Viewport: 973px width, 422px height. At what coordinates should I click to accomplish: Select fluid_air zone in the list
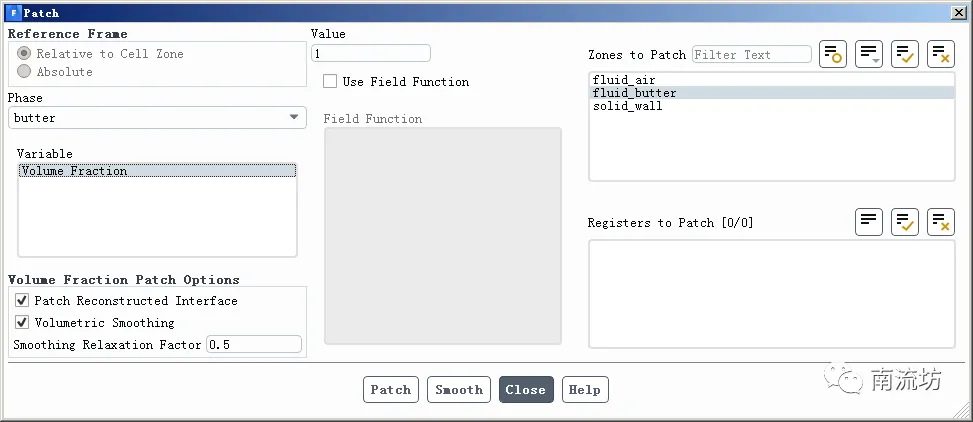click(624, 79)
